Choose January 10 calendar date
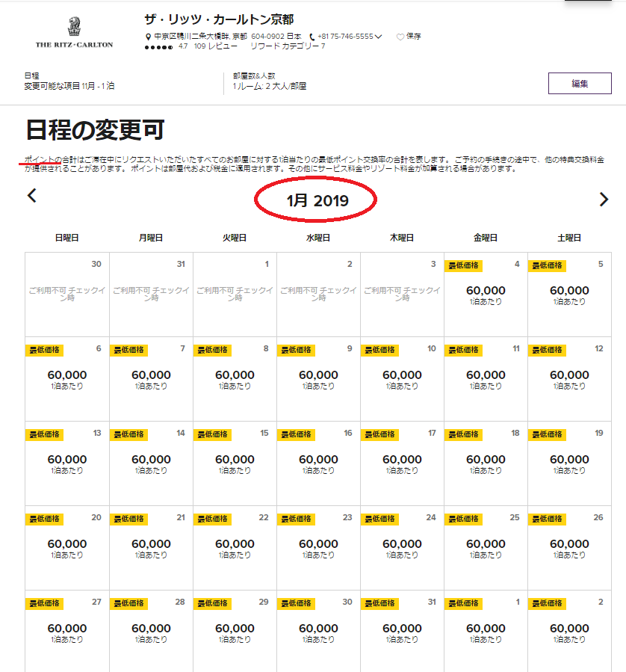This screenshot has width=626, height=672. point(402,379)
